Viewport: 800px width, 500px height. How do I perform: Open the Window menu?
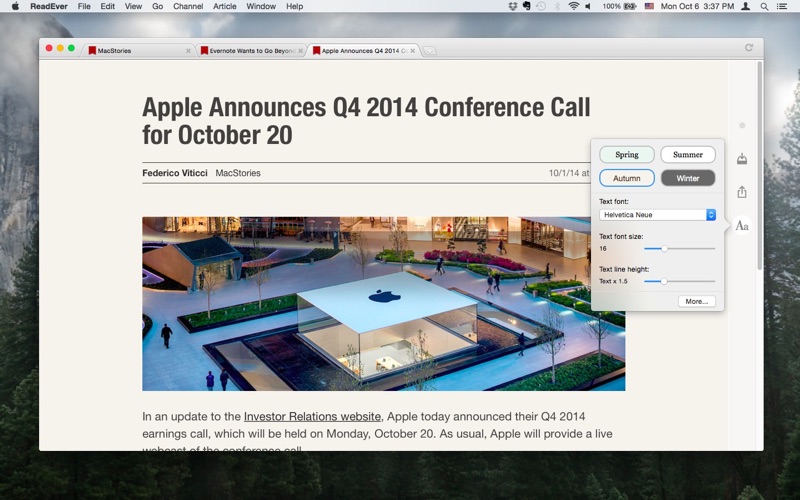point(261,6)
